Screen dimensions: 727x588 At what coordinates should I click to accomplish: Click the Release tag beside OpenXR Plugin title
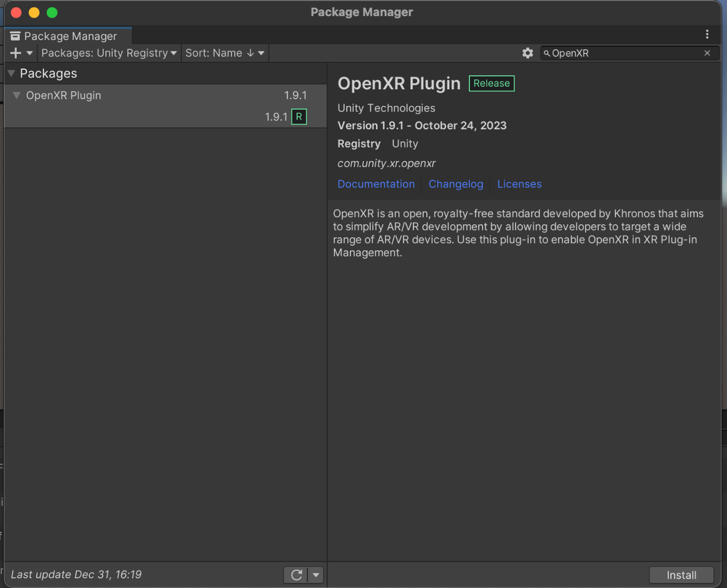(492, 83)
